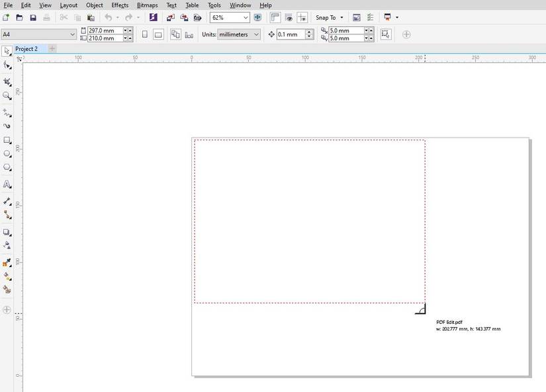Expand the undo history arrow

118,17
